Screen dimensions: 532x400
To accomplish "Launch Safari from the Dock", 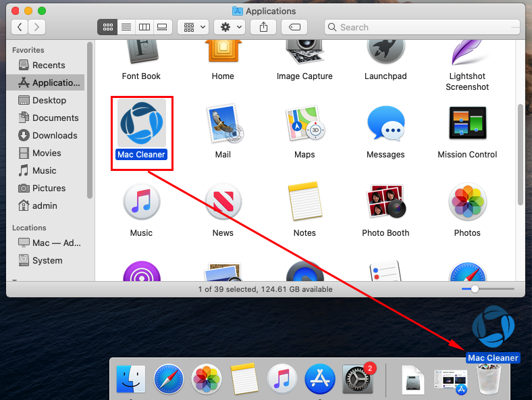I will [x=169, y=379].
